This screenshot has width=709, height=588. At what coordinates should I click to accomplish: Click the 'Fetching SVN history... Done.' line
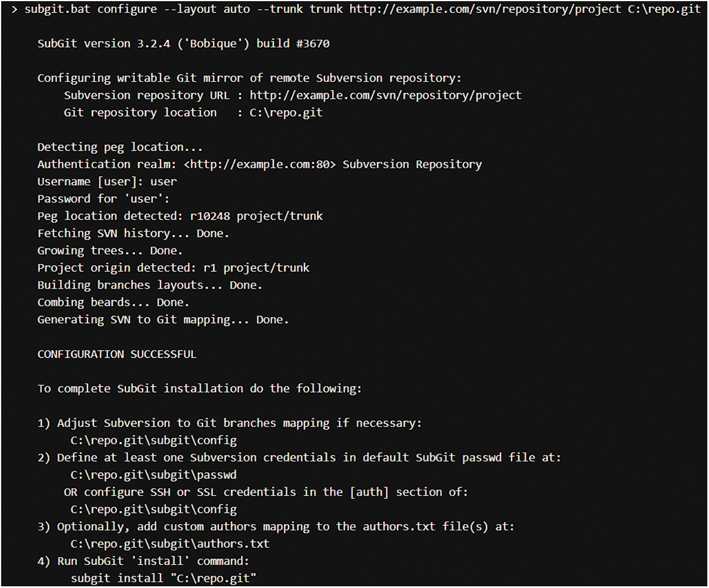(133, 233)
